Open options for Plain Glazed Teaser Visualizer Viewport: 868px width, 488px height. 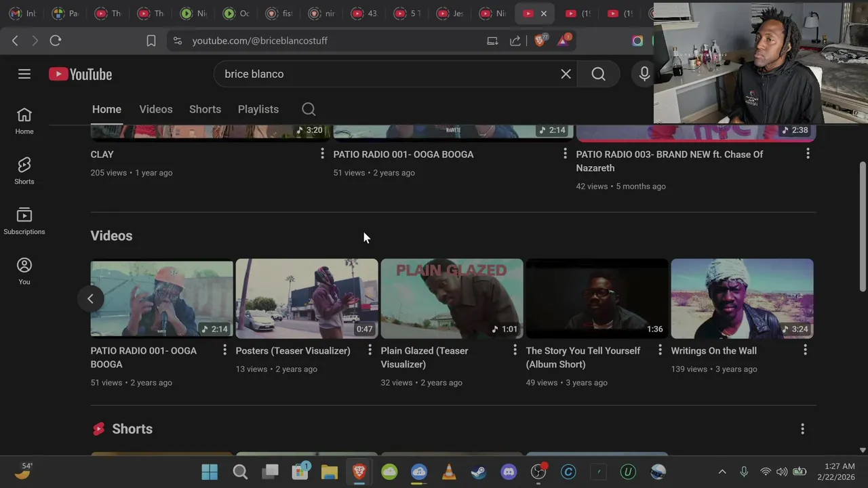pyautogui.click(x=515, y=350)
